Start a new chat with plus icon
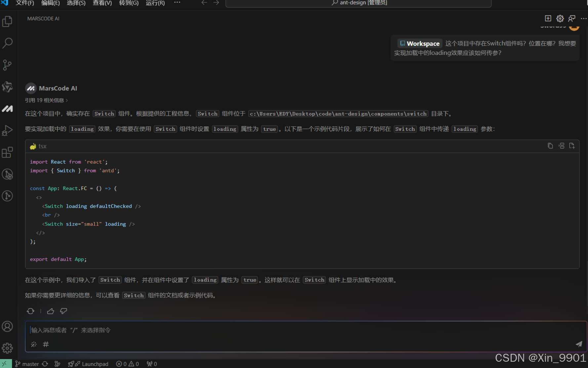This screenshot has height=368, width=588. (x=548, y=18)
